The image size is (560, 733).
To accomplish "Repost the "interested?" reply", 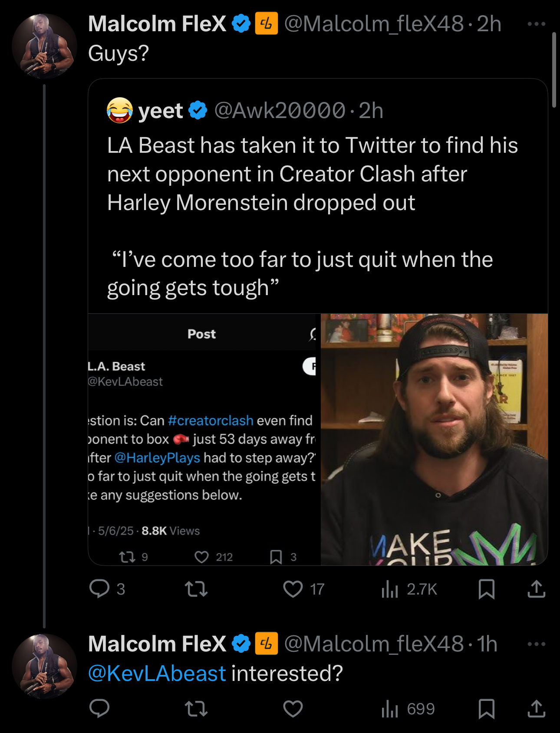I will point(196,709).
